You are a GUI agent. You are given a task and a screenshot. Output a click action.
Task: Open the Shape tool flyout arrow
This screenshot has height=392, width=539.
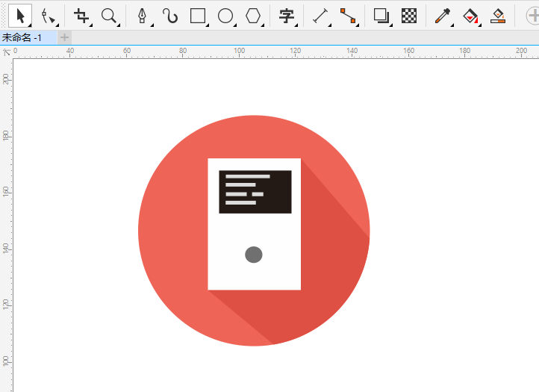pyautogui.click(x=57, y=25)
